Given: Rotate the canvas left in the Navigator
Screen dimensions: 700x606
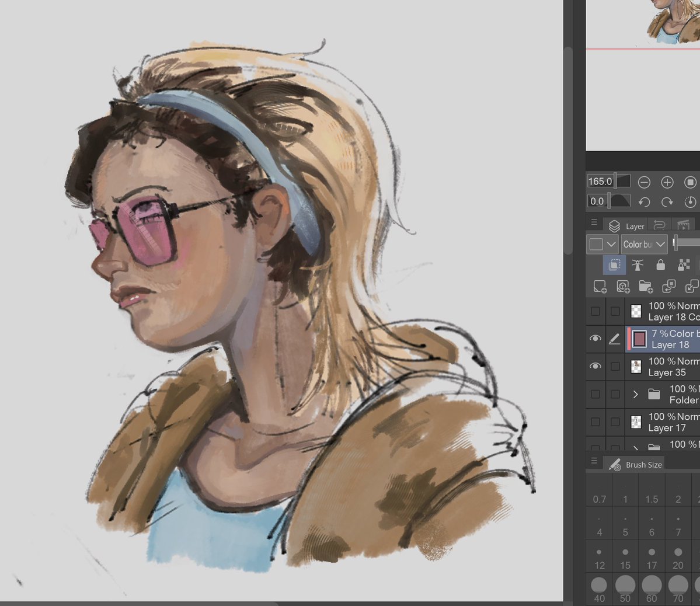Looking at the screenshot, I should click(644, 202).
